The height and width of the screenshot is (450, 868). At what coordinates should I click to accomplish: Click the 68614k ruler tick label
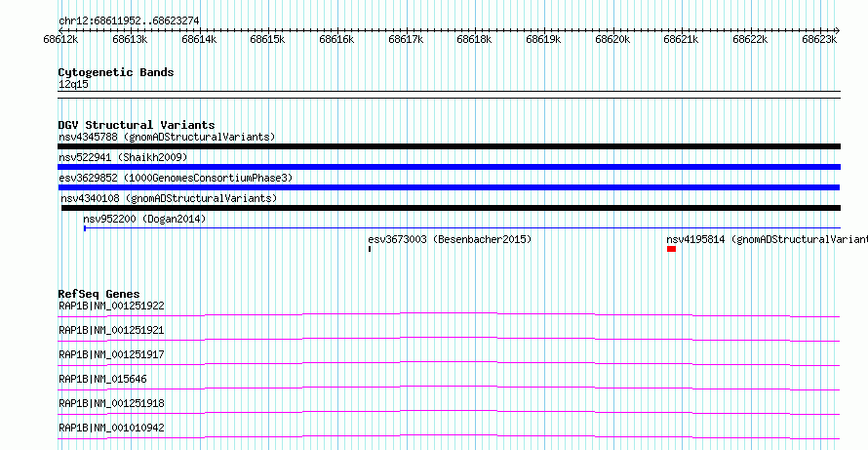[x=199, y=39]
